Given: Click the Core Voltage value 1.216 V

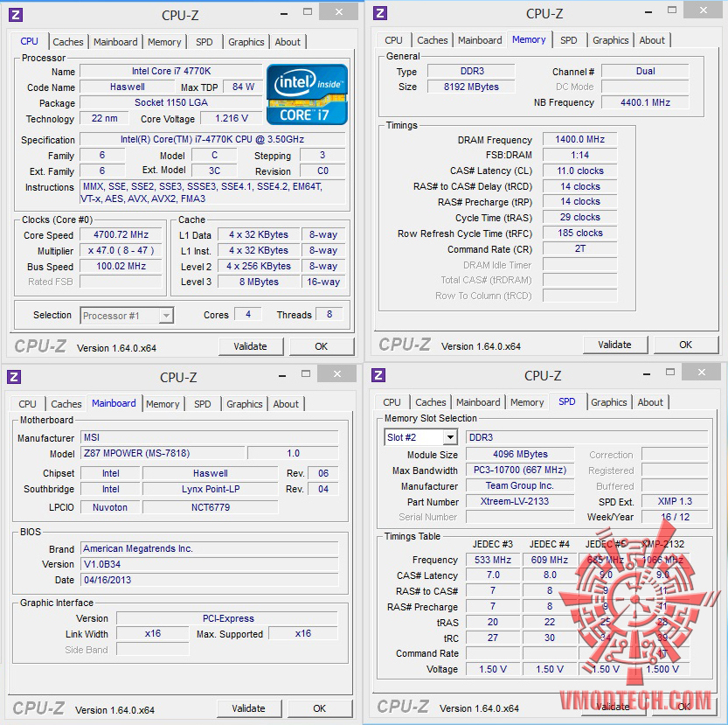Looking at the screenshot, I should click(x=232, y=119).
